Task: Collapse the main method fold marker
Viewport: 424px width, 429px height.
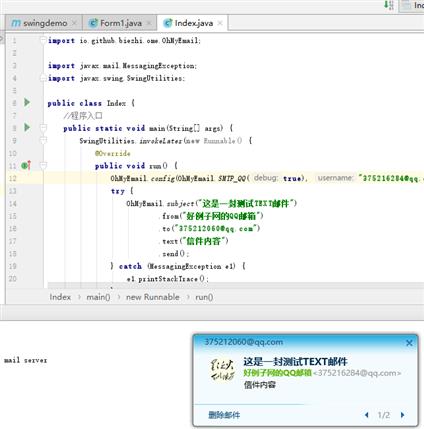Action: (x=43, y=128)
